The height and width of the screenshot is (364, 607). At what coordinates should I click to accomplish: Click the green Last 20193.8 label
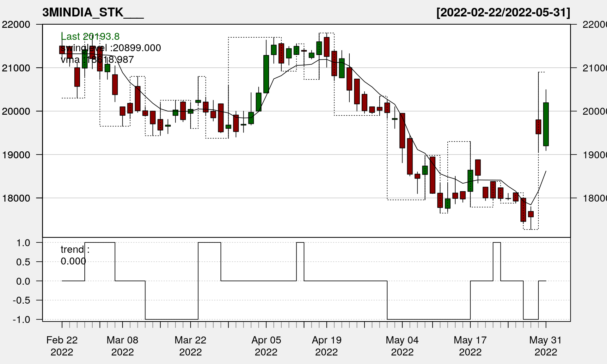(90, 37)
